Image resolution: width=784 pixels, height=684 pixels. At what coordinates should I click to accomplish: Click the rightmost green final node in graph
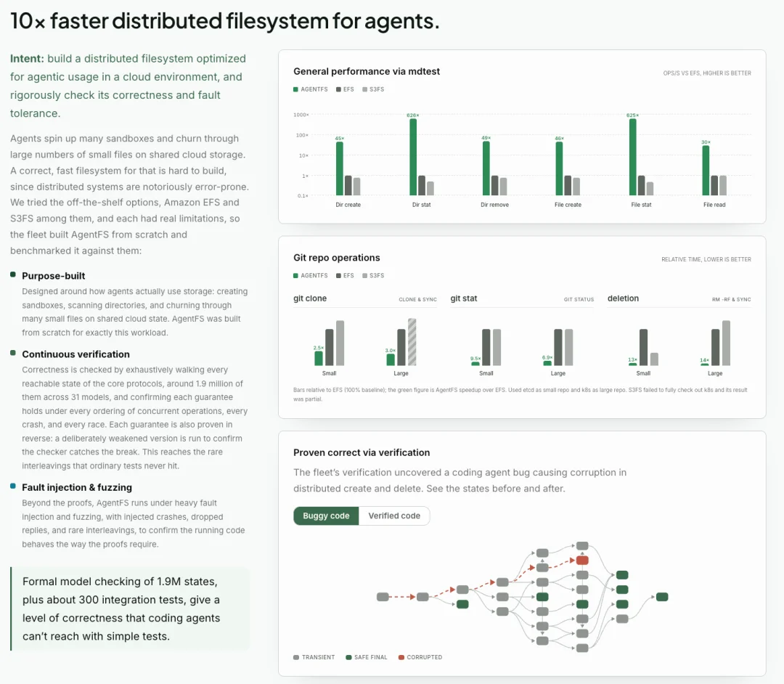point(662,596)
